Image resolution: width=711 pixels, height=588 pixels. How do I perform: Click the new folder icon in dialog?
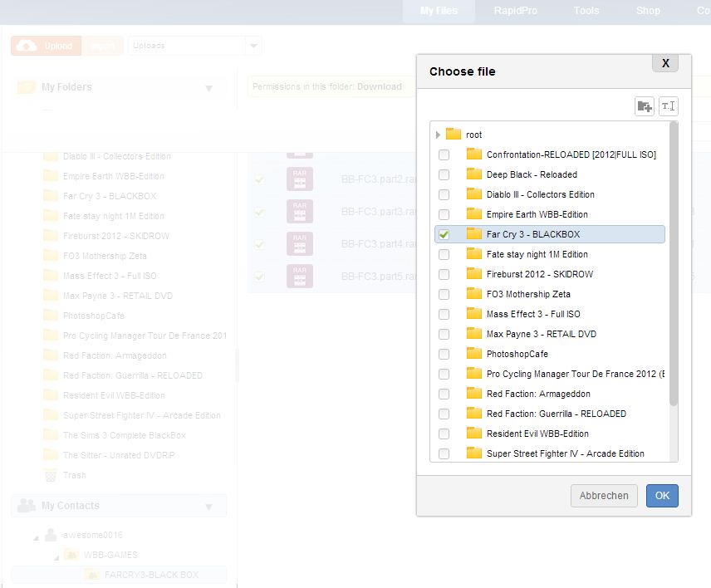click(644, 106)
